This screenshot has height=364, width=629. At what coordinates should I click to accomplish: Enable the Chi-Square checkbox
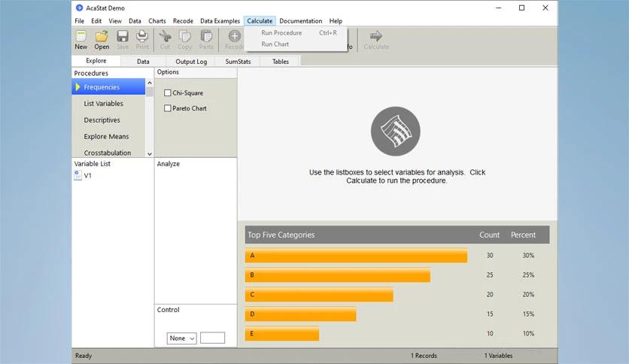pyautogui.click(x=168, y=93)
